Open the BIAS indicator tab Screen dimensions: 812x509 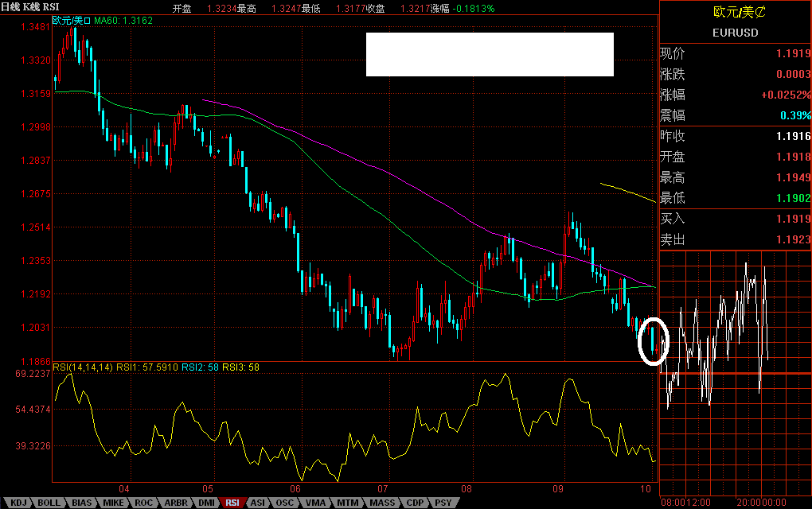[x=81, y=503]
